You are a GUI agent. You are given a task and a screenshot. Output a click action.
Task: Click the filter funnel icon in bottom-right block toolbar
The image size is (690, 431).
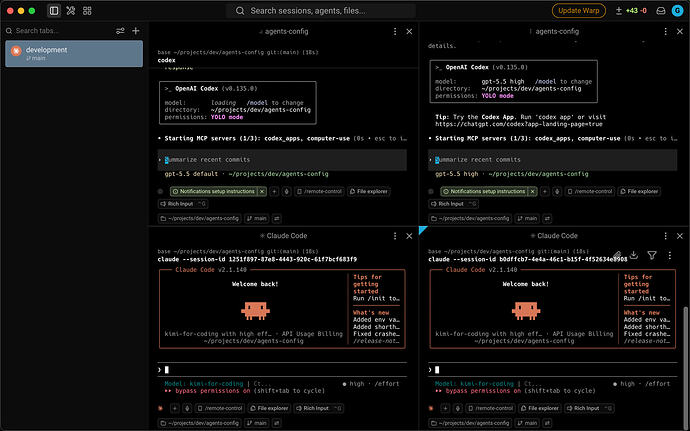pyautogui.click(x=652, y=255)
